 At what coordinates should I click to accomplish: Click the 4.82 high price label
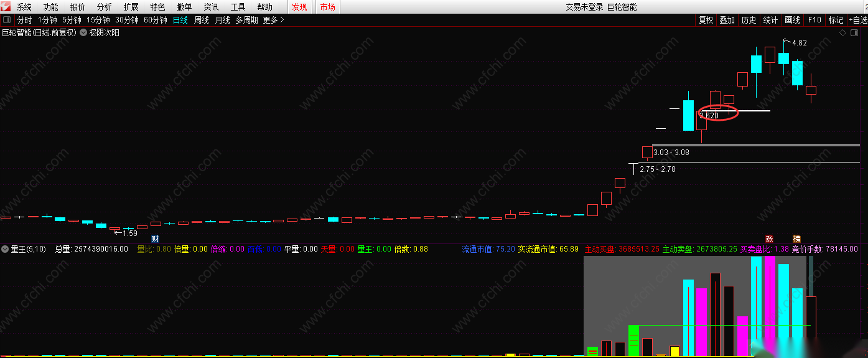coord(800,43)
